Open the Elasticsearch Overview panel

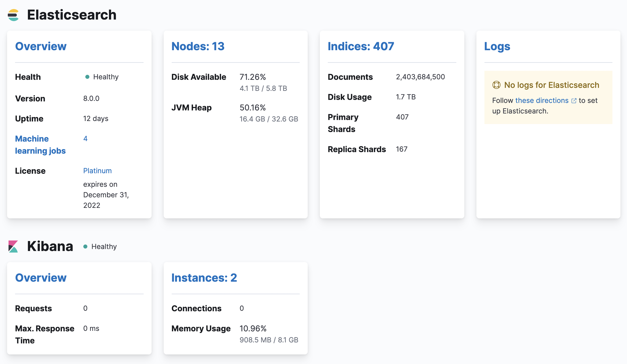coord(41,46)
